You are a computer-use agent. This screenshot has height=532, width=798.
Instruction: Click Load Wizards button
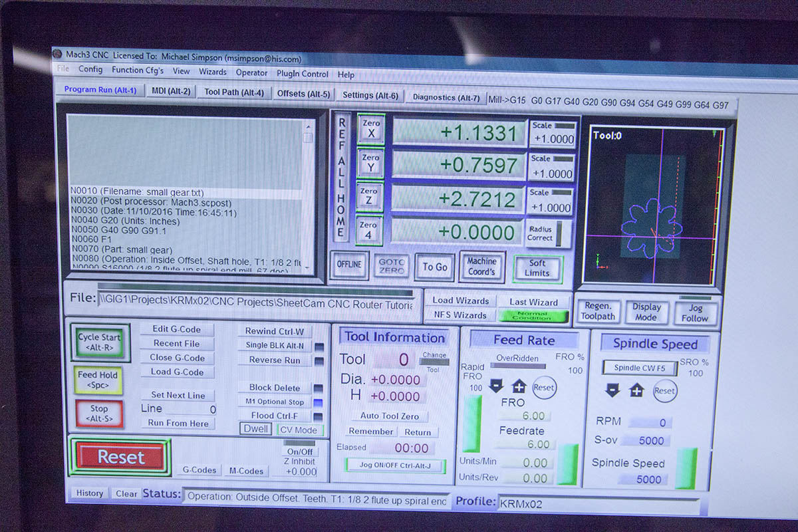pyautogui.click(x=460, y=301)
